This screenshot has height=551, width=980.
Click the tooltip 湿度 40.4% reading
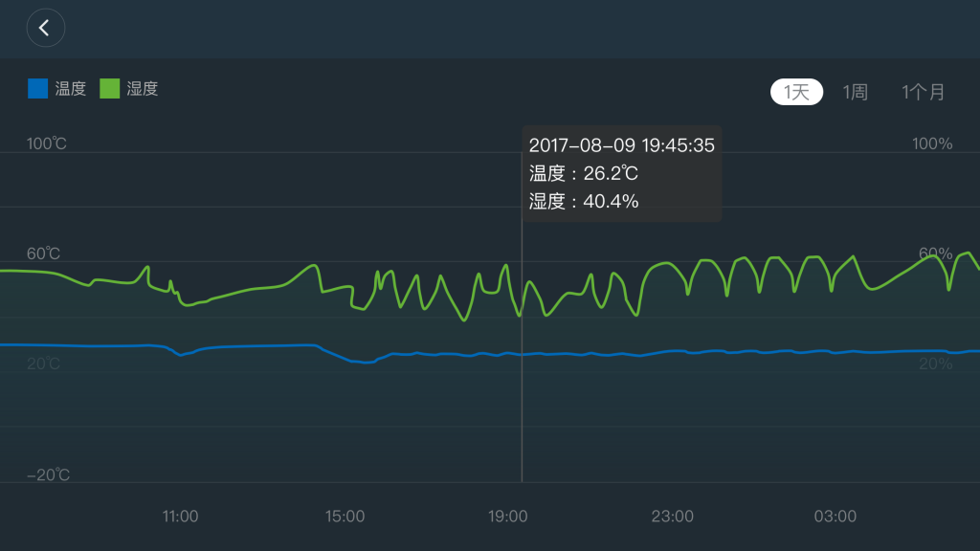(x=584, y=202)
